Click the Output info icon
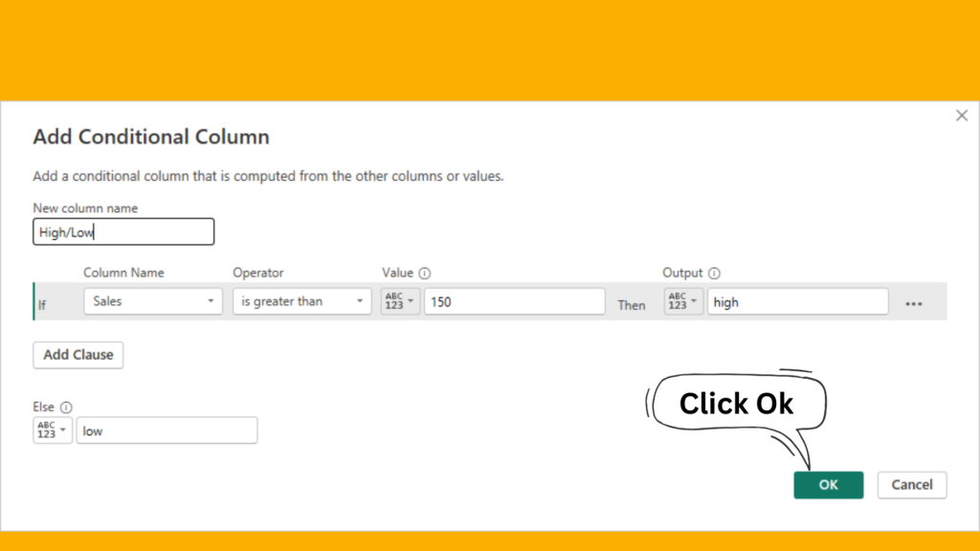This screenshot has width=980, height=551. [x=714, y=273]
